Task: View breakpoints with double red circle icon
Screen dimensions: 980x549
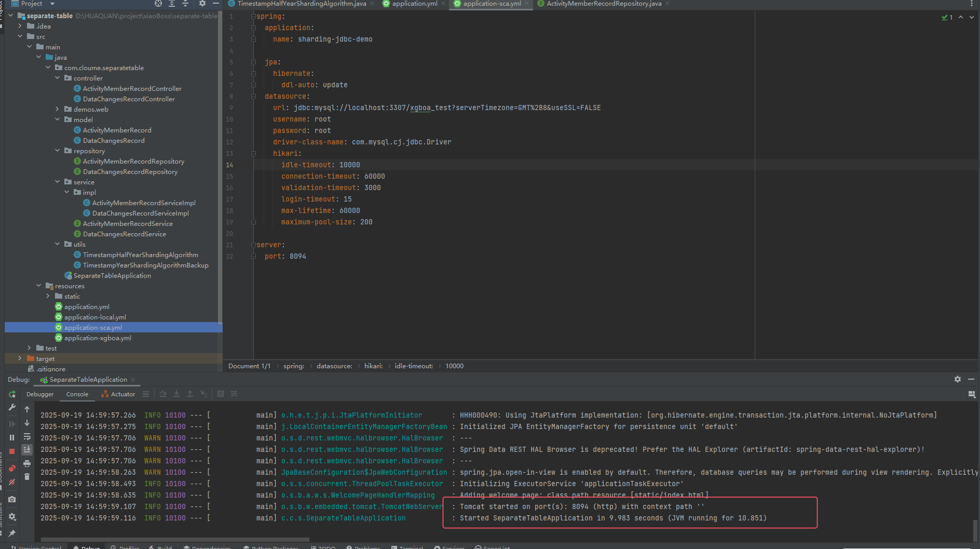Action: point(12,468)
